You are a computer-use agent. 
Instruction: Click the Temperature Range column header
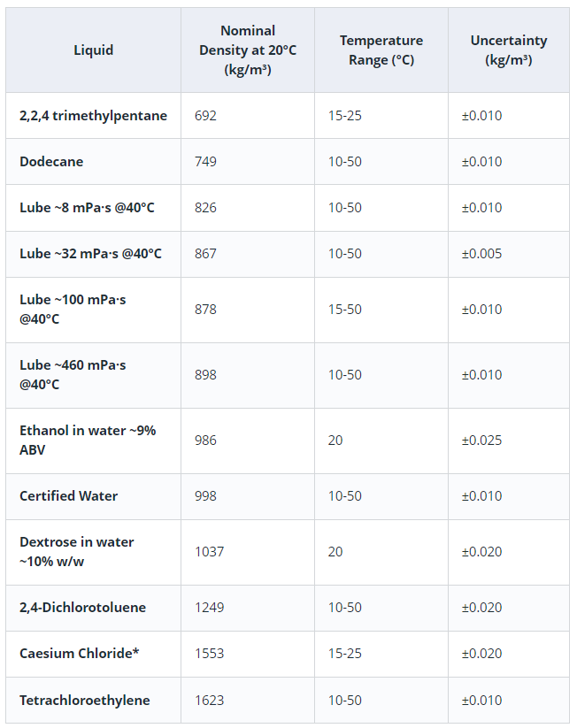(381, 50)
